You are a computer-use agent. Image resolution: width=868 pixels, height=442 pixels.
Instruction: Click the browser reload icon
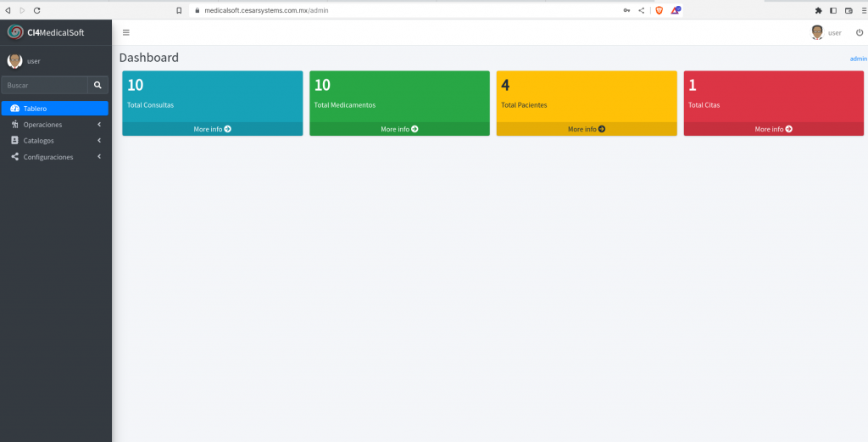pyautogui.click(x=36, y=10)
